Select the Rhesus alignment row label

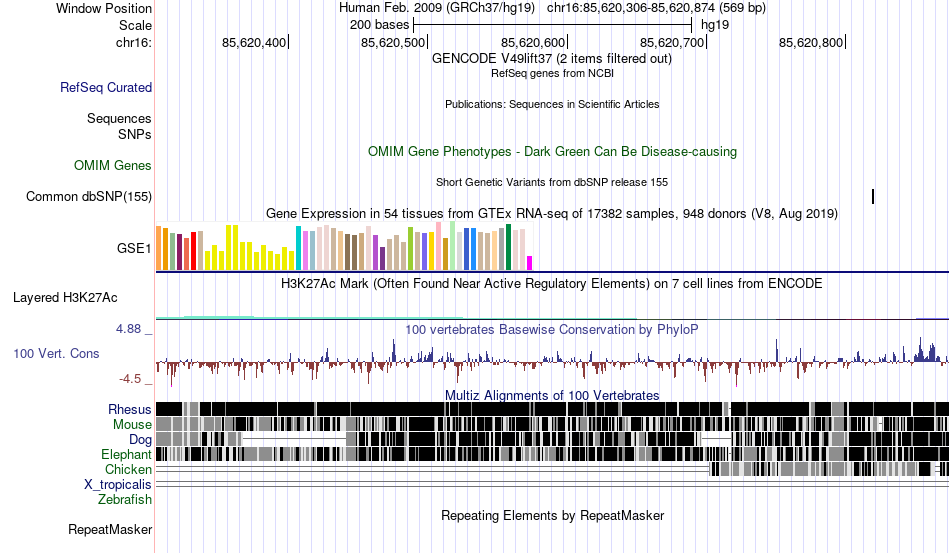pyautogui.click(x=130, y=409)
